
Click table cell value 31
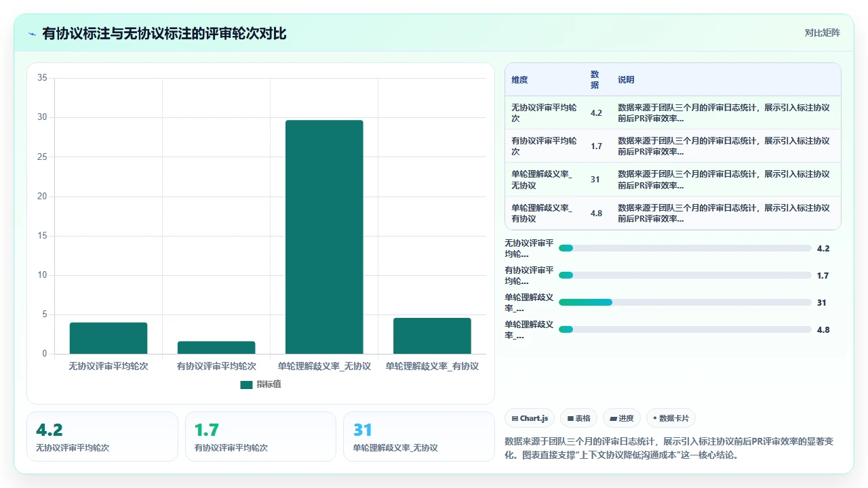pyautogui.click(x=595, y=180)
